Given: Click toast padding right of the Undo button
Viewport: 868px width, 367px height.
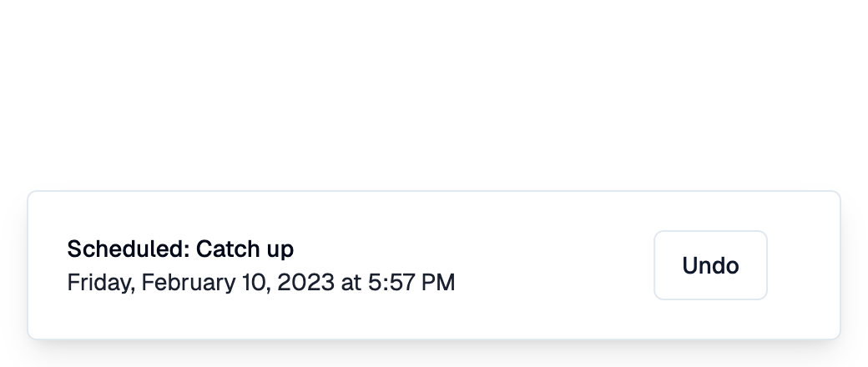Looking at the screenshot, I should (x=803, y=265).
